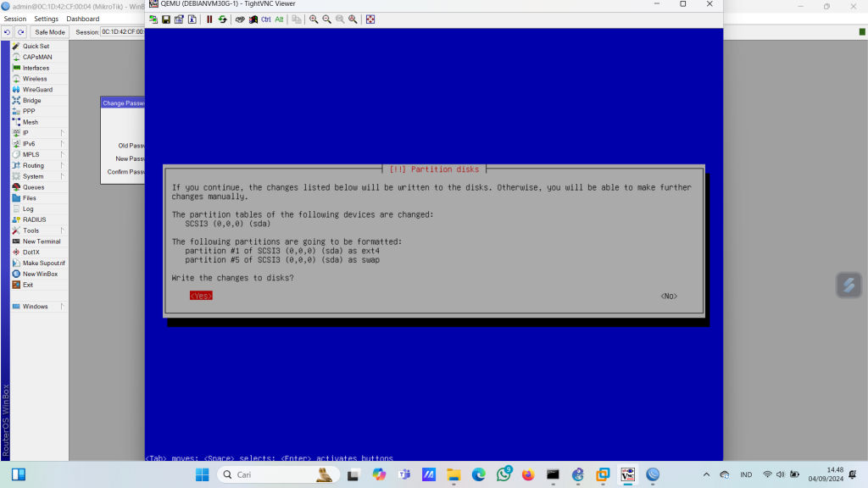Toggle the Alt key in VNC toolbar

pyautogui.click(x=279, y=19)
